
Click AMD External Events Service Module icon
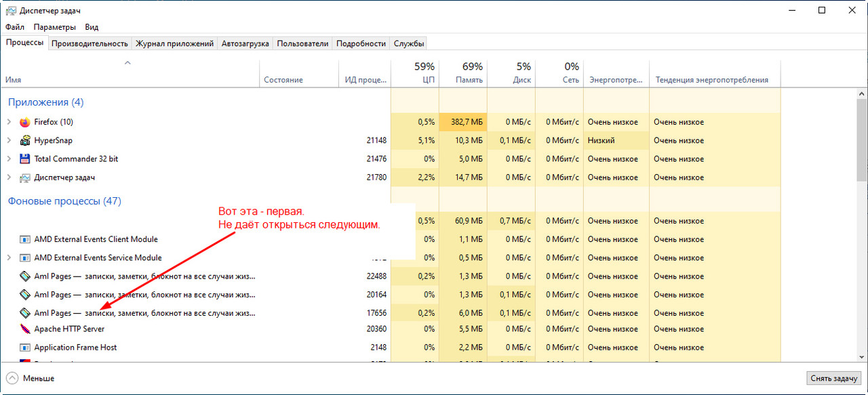(25, 257)
